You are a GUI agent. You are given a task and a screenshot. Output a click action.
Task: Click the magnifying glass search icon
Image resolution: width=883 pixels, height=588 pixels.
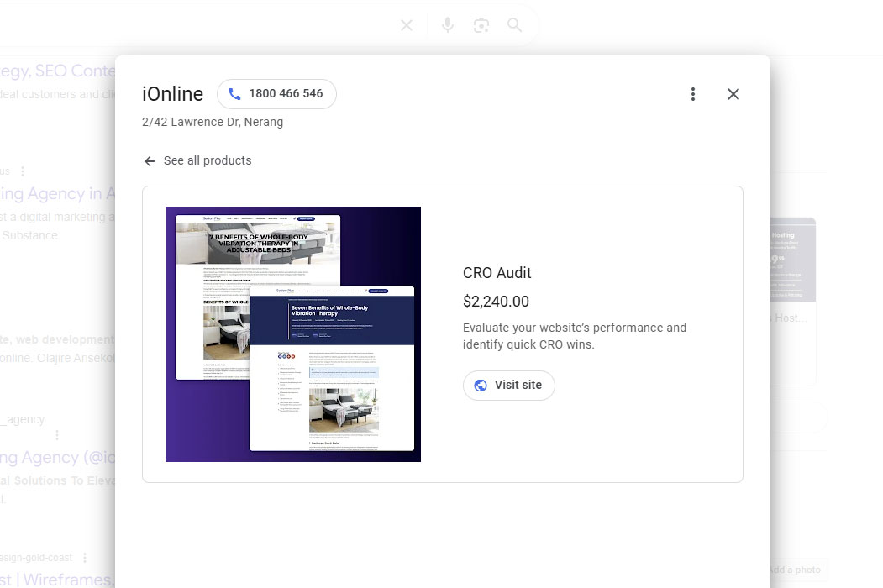tap(514, 25)
